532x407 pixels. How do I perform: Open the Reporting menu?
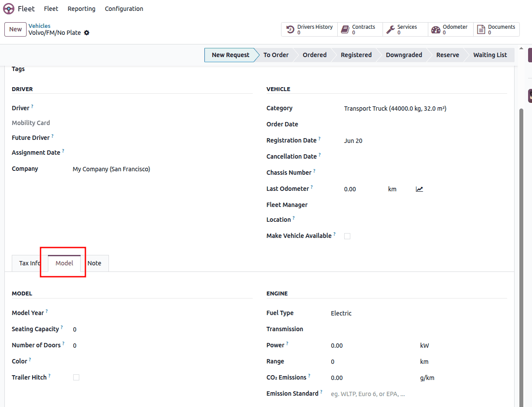(x=81, y=9)
